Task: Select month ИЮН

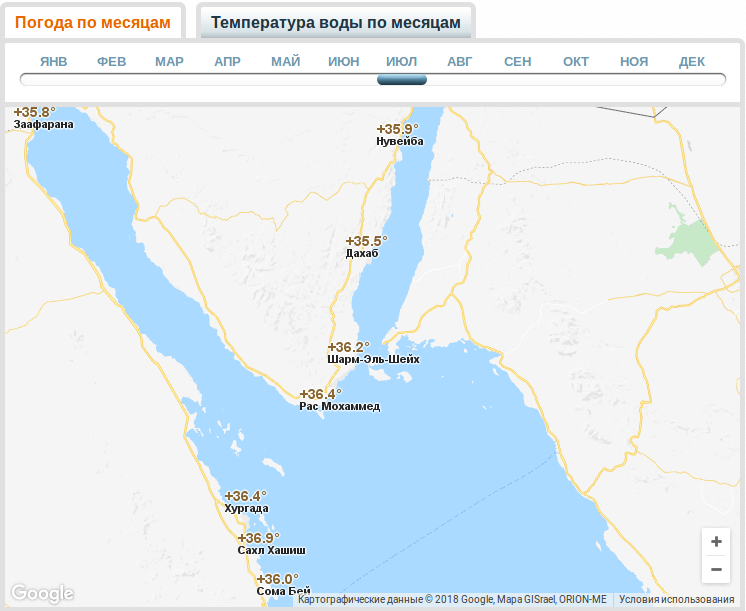Action: coord(344,62)
